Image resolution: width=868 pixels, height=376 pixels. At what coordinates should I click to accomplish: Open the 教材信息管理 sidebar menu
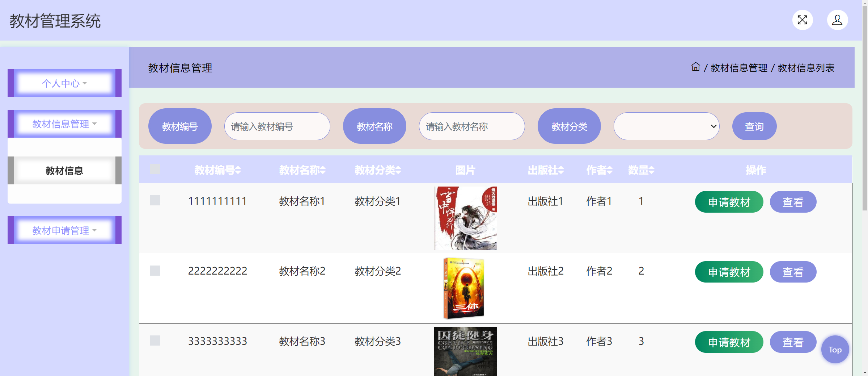64,123
